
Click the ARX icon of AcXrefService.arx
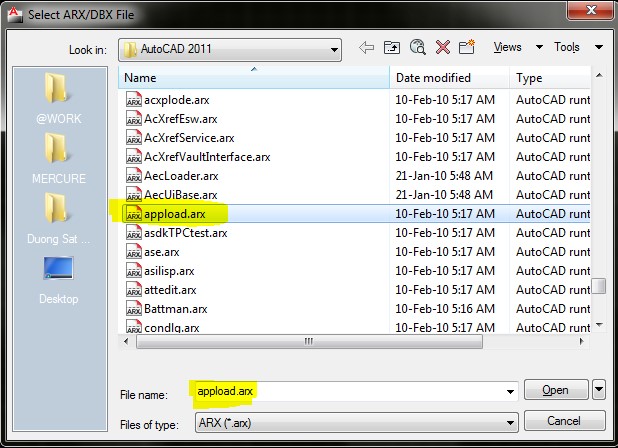tap(134, 137)
